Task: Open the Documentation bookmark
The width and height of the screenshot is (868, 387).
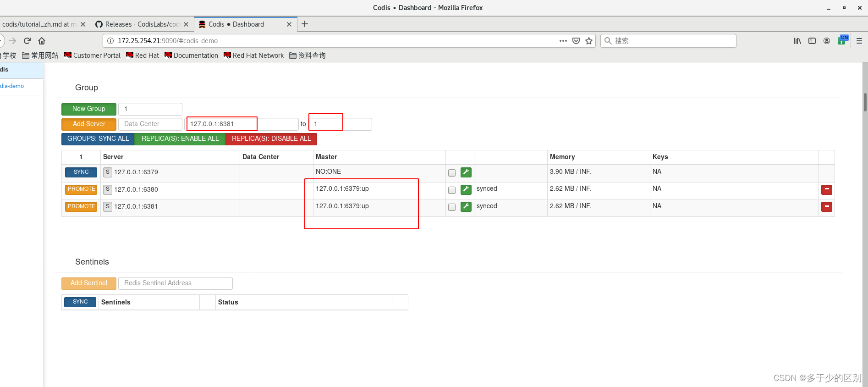Action: 191,55
